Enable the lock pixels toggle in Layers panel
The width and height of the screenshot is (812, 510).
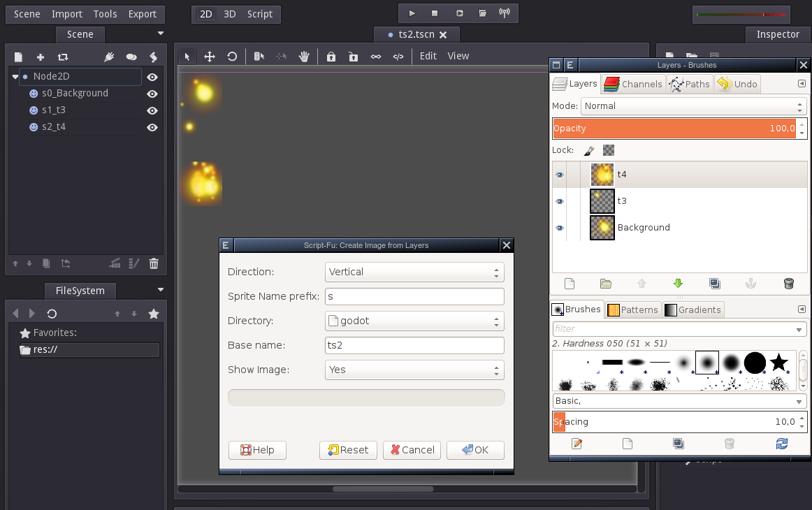point(589,150)
